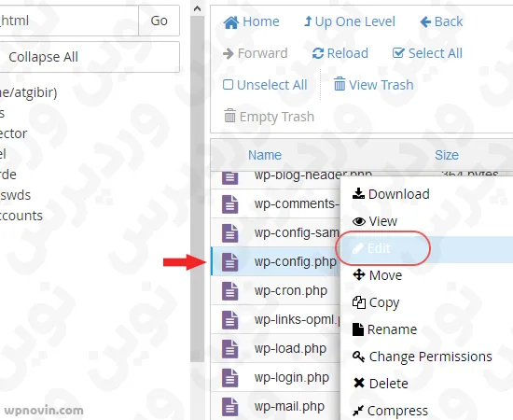
Task: Click the Download icon in context menu
Action: 358,193
